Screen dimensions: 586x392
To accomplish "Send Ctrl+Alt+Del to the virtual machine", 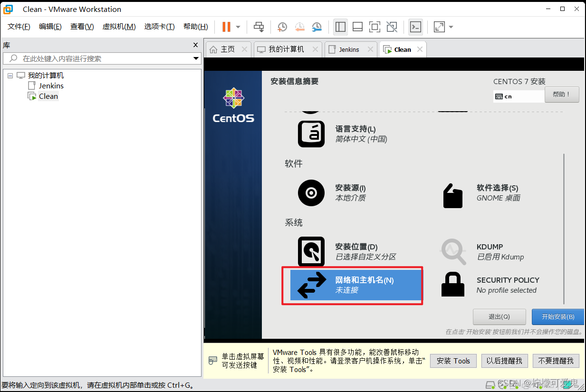I will (259, 27).
